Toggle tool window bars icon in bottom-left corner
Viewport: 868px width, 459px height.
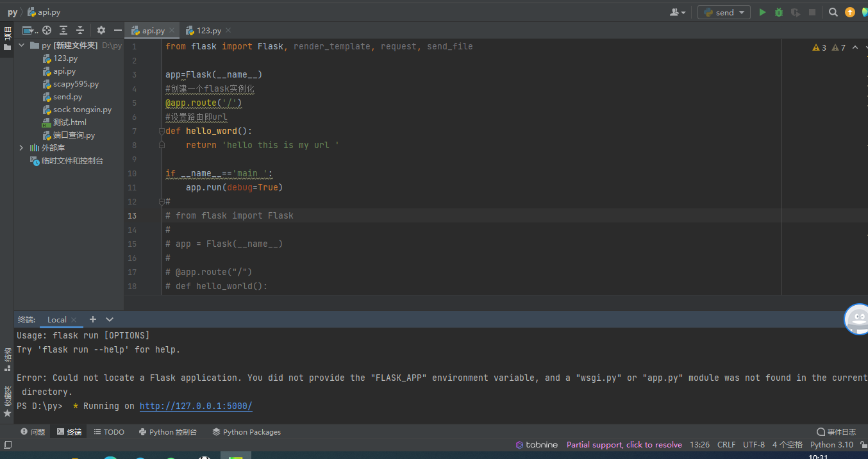click(7, 445)
